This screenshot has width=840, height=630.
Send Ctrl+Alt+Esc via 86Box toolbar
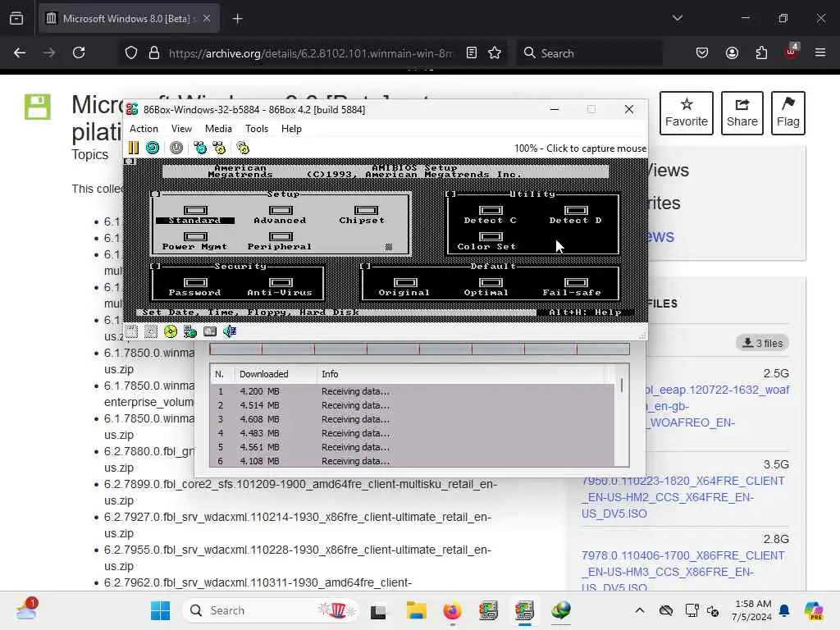pos(219,148)
